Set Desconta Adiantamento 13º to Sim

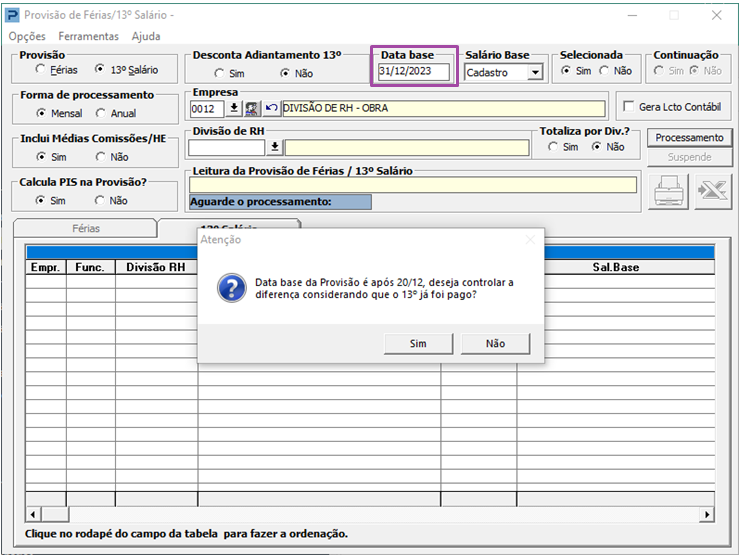[x=220, y=73]
